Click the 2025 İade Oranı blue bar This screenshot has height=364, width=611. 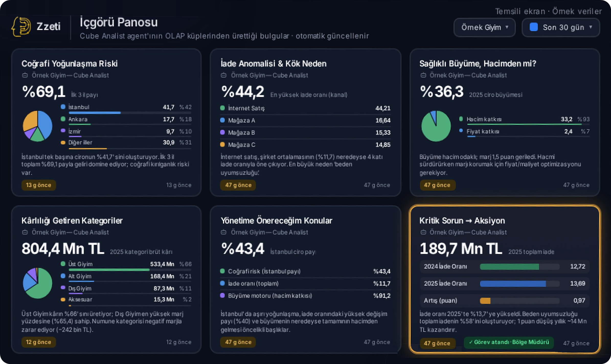(x=513, y=284)
